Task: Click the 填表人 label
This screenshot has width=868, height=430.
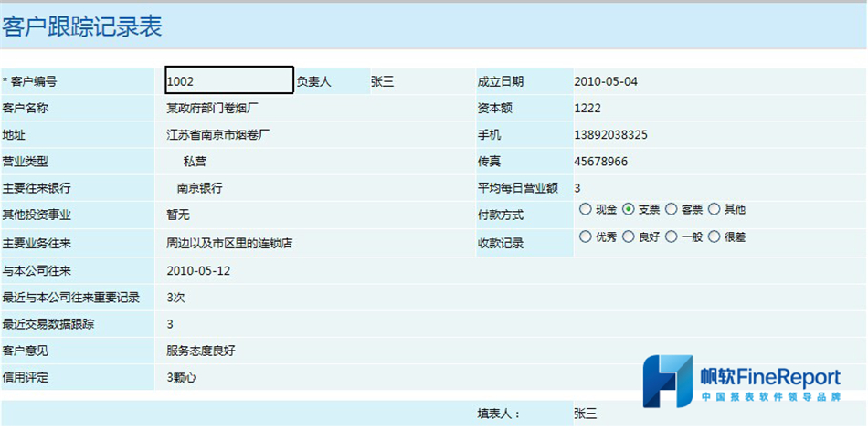Action: pyautogui.click(x=499, y=414)
